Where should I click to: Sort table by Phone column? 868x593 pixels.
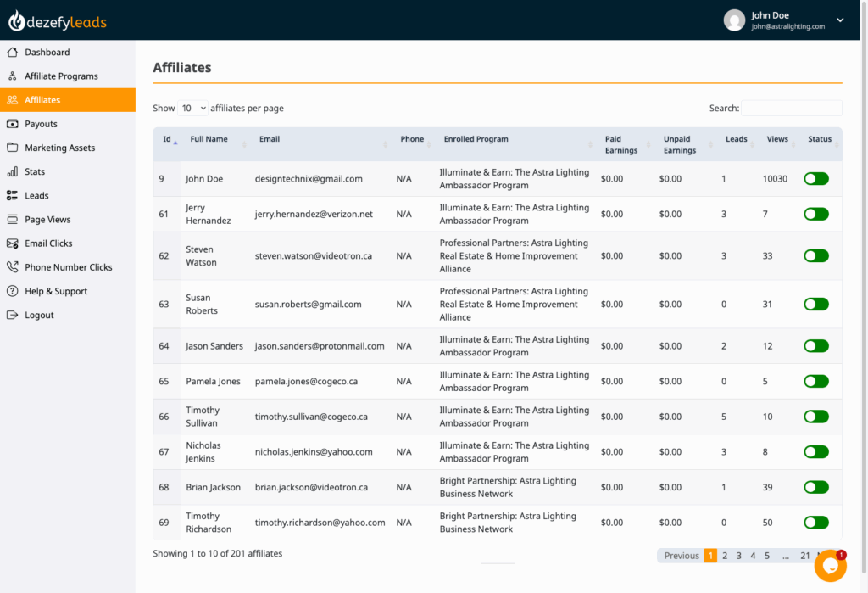pyautogui.click(x=415, y=144)
